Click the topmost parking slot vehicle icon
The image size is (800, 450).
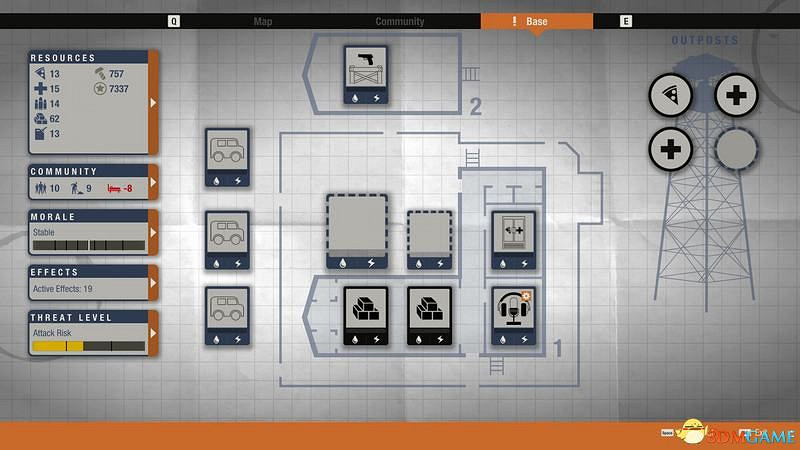[x=227, y=157]
